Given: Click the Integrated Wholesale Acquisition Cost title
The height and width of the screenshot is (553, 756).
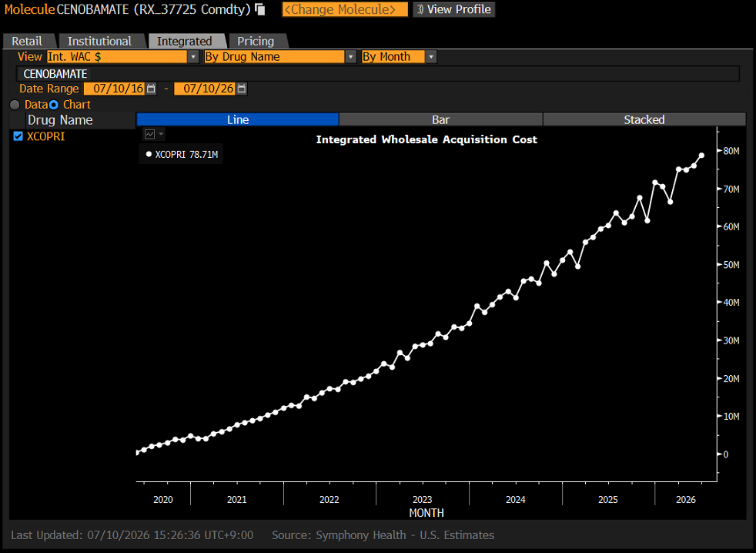Looking at the screenshot, I should (427, 139).
